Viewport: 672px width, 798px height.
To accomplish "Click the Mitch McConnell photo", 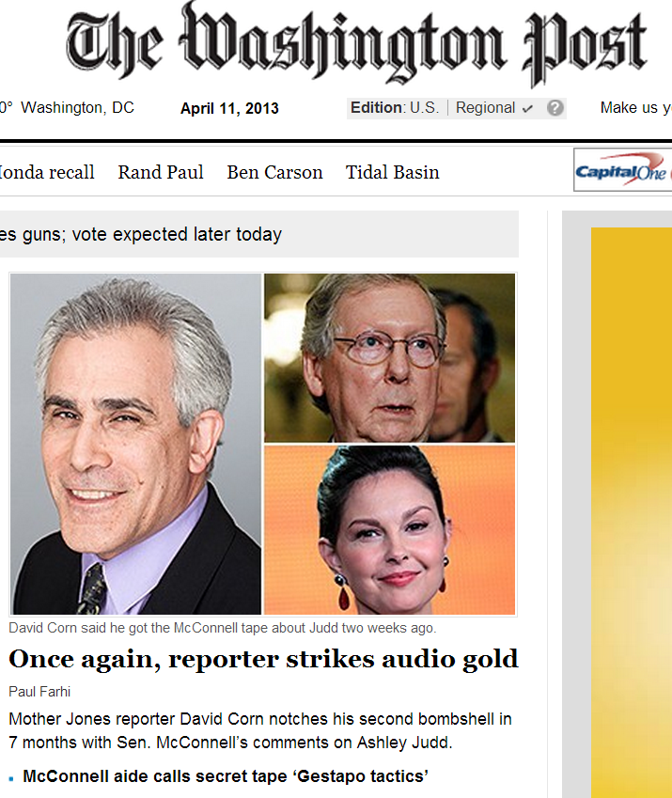I will click(390, 358).
